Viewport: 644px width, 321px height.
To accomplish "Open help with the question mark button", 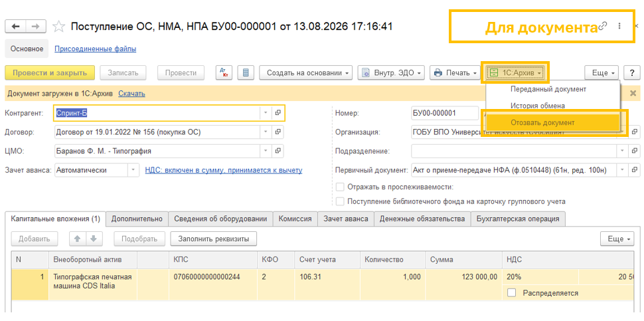I will [x=631, y=72].
